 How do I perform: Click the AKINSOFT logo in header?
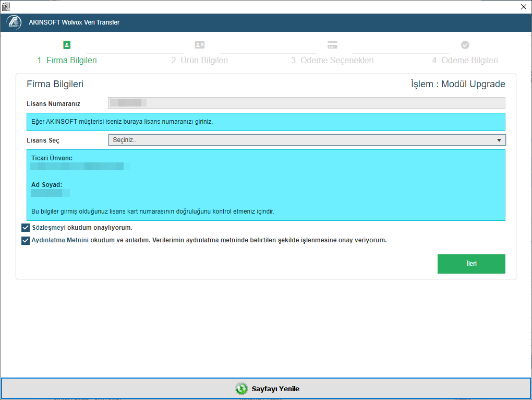[14, 22]
